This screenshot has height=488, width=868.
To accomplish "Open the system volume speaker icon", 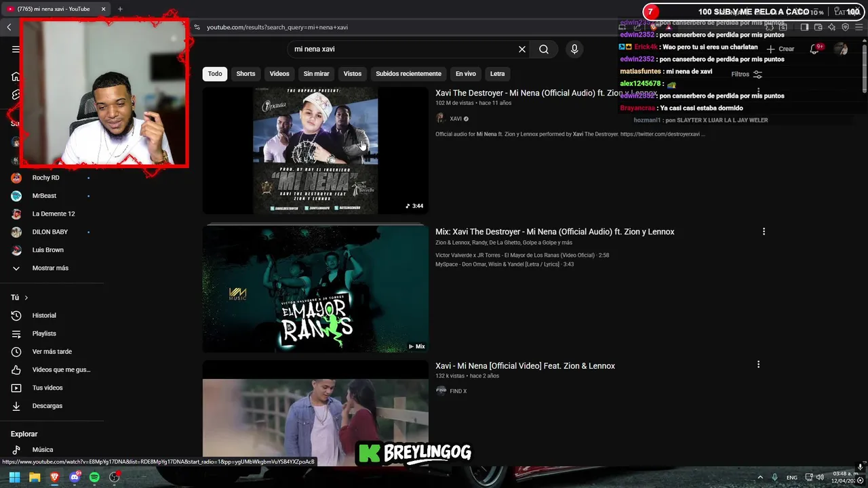I will tap(820, 477).
